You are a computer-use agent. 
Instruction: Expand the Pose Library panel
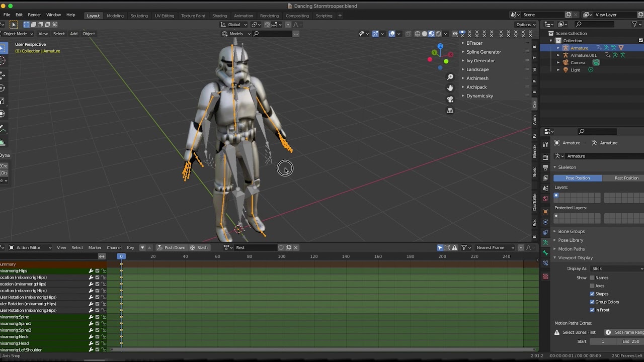point(570,240)
